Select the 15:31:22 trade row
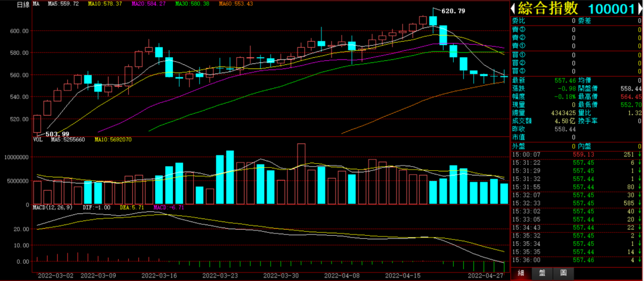Viewport: 644px width, 281px height. [x=577, y=163]
